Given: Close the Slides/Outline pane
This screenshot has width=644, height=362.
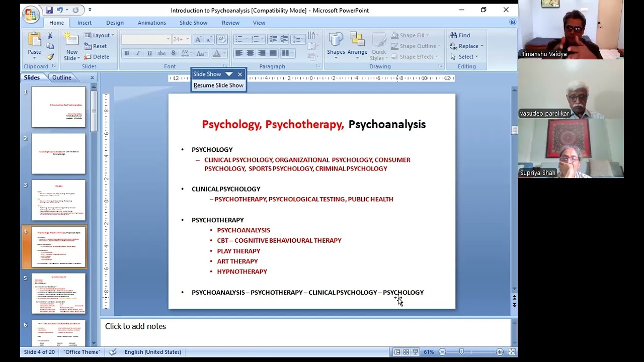Looking at the screenshot, I should click(92, 77).
